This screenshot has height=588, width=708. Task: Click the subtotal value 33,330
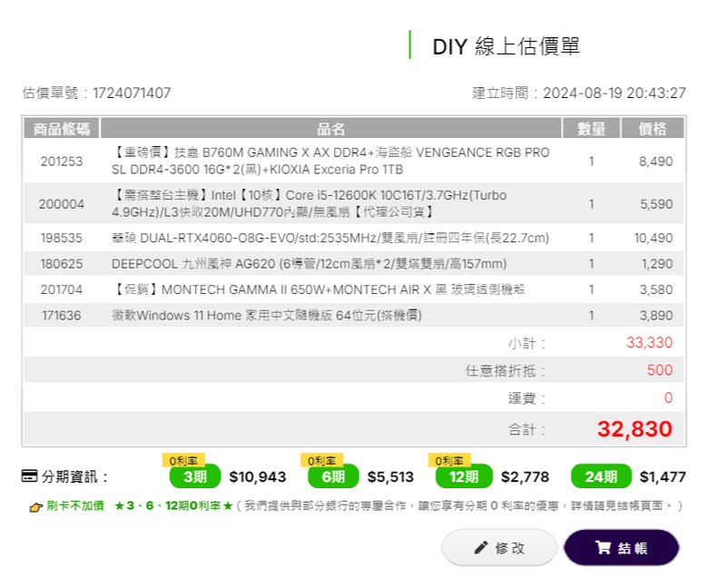click(649, 342)
